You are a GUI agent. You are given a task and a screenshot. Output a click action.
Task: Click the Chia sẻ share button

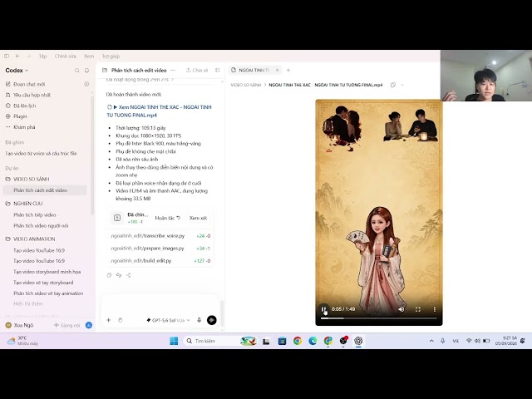coord(197,70)
